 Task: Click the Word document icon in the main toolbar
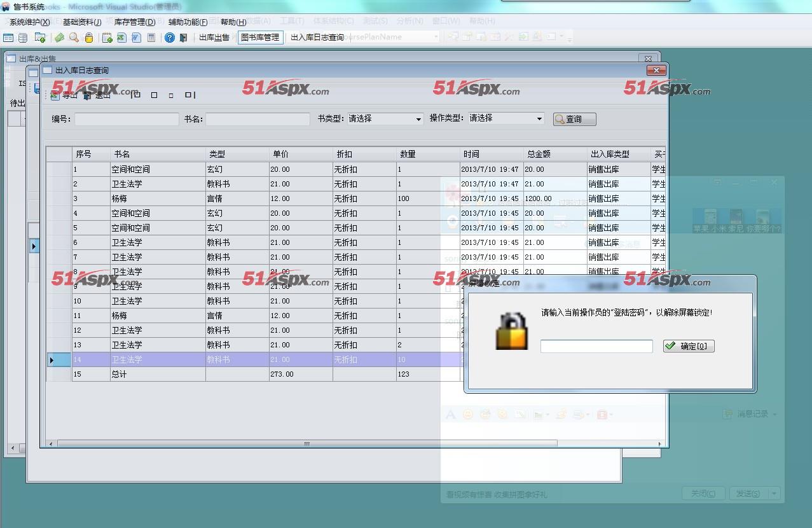tap(136, 38)
